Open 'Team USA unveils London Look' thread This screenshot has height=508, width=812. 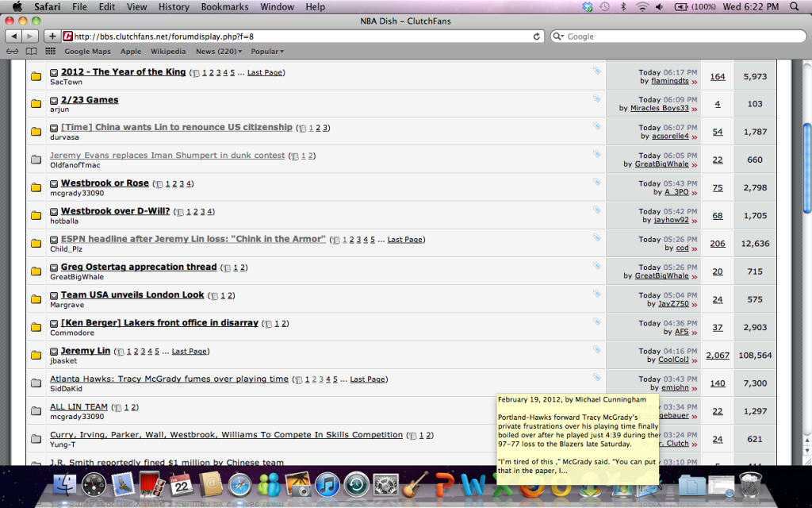pyautogui.click(x=132, y=295)
